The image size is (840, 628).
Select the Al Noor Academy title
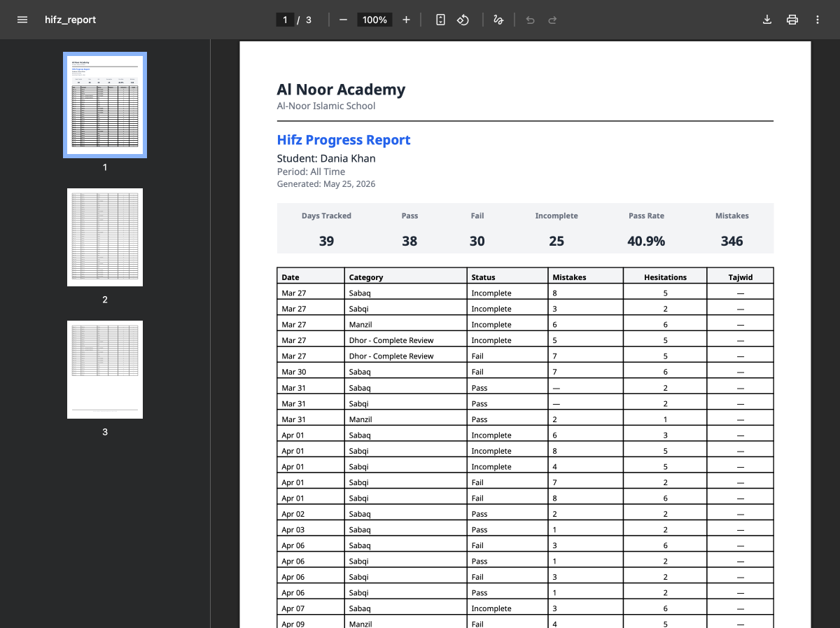(x=341, y=90)
